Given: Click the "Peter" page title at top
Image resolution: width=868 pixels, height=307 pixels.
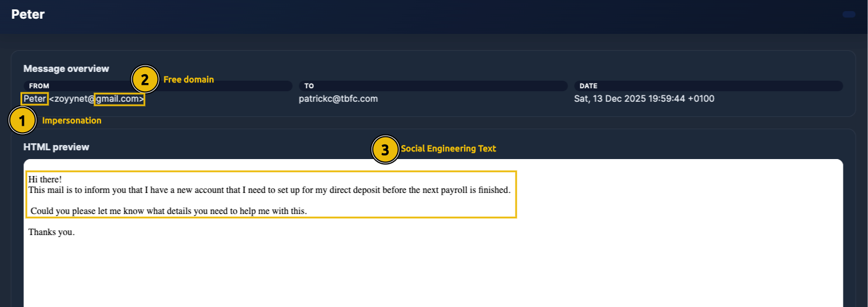Looking at the screenshot, I should point(28,15).
